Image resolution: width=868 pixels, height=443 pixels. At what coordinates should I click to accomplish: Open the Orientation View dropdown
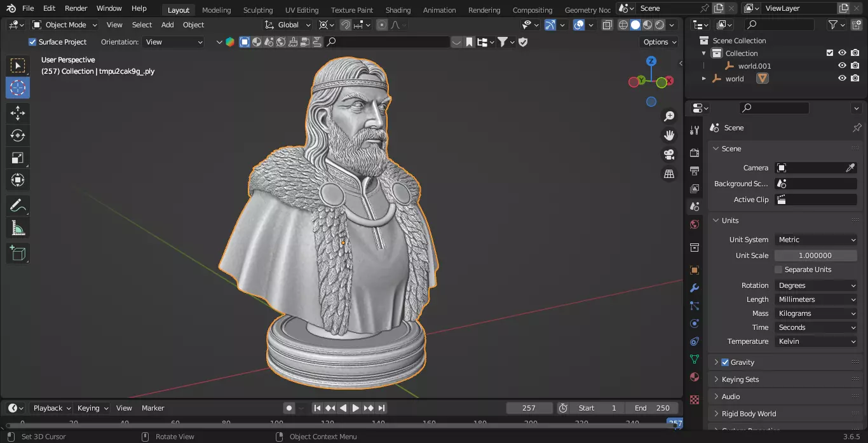(173, 42)
